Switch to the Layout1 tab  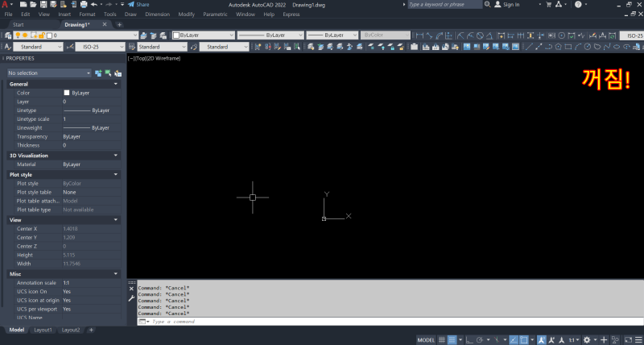click(x=43, y=330)
